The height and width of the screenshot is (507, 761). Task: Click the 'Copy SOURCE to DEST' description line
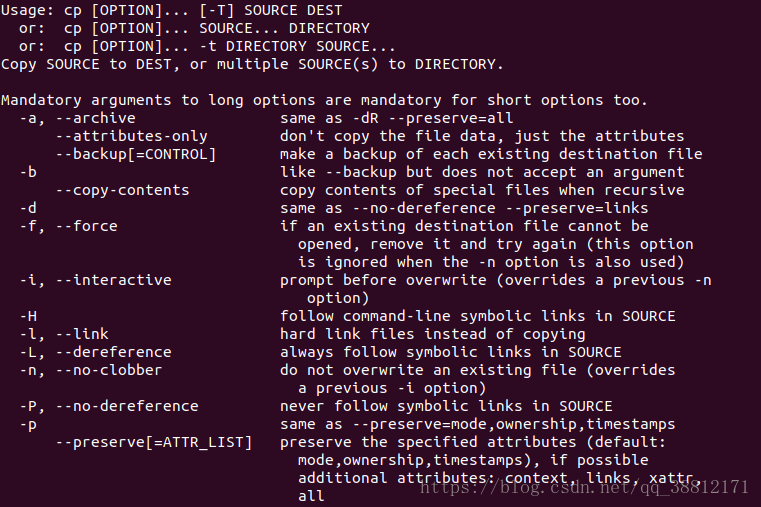coord(252,64)
